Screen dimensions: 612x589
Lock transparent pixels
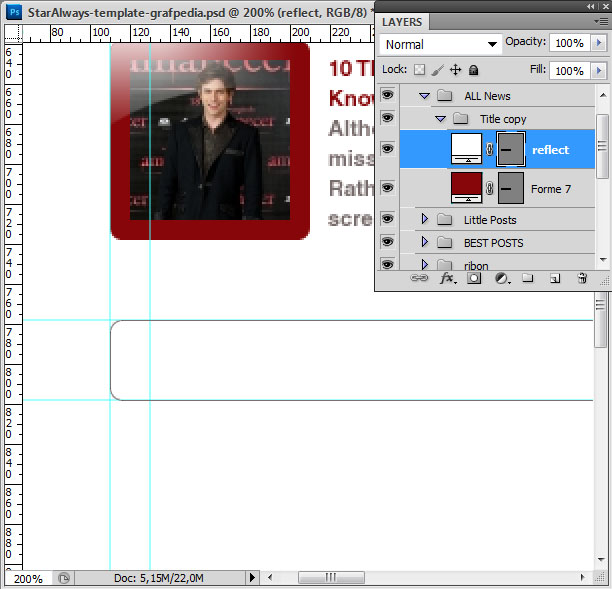click(420, 70)
